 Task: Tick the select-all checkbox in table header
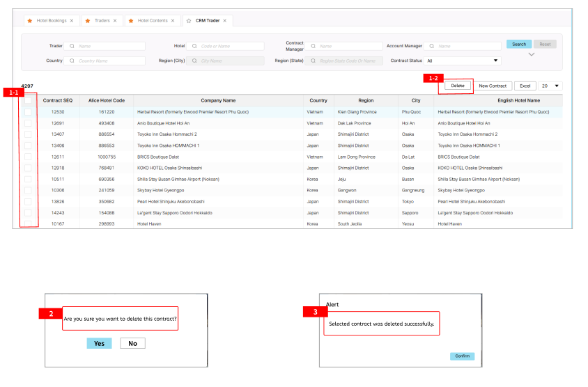[x=28, y=100]
